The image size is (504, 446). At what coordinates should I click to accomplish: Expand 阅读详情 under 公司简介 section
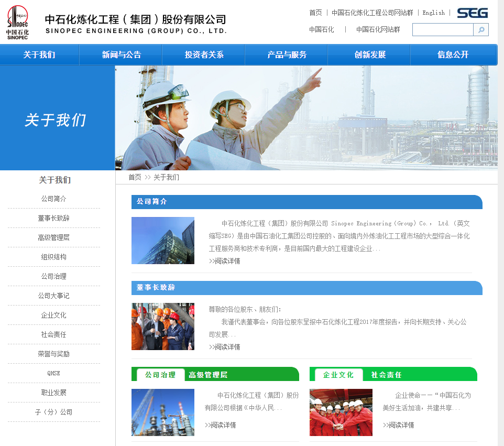click(224, 261)
